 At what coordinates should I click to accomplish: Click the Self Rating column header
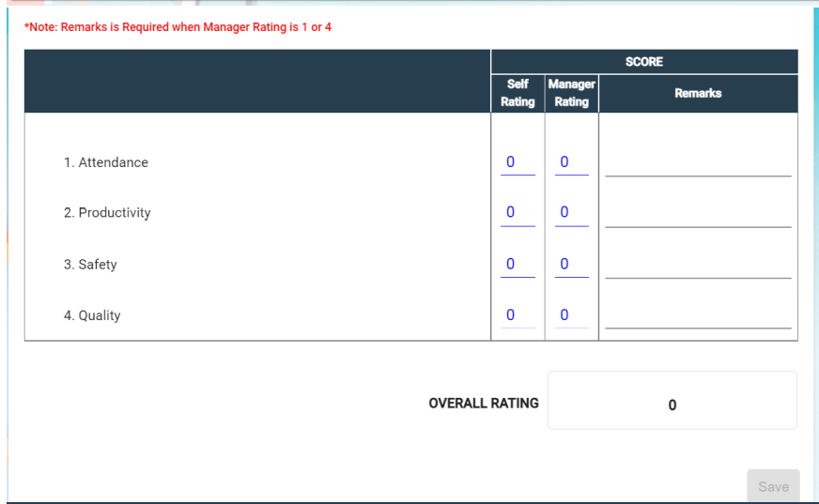coord(518,93)
